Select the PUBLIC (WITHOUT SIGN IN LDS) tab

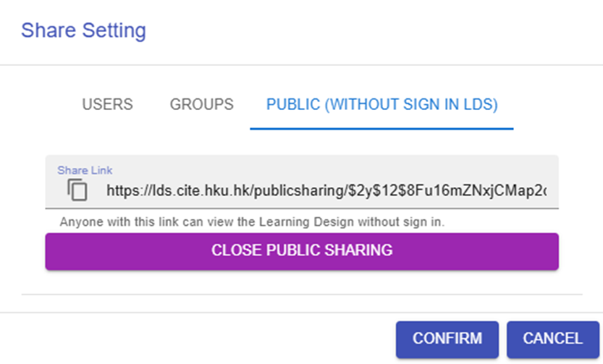(381, 104)
